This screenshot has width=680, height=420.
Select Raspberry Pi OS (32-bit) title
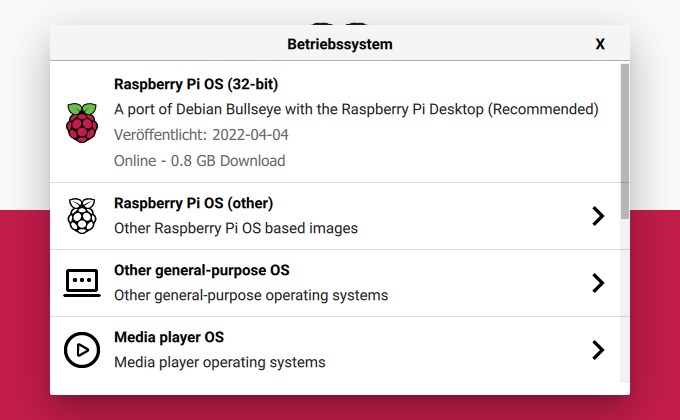(x=196, y=84)
